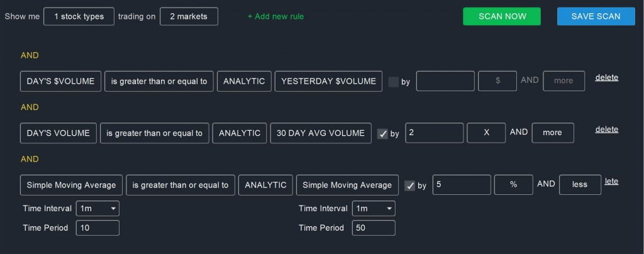Open the 1 stock types selector
Image resolution: width=644 pixels, height=254 pixels.
(x=79, y=16)
